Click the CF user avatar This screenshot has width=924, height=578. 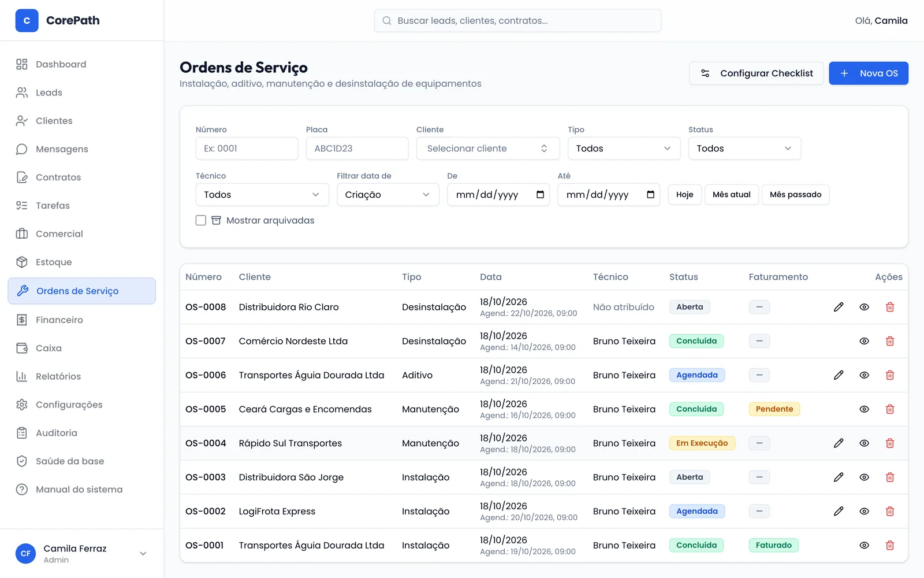[x=25, y=553]
